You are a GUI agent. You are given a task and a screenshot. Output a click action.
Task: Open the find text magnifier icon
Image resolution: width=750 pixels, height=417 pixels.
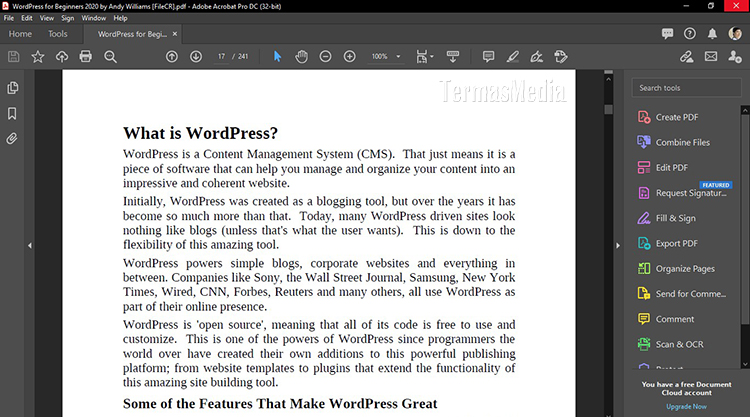110,57
